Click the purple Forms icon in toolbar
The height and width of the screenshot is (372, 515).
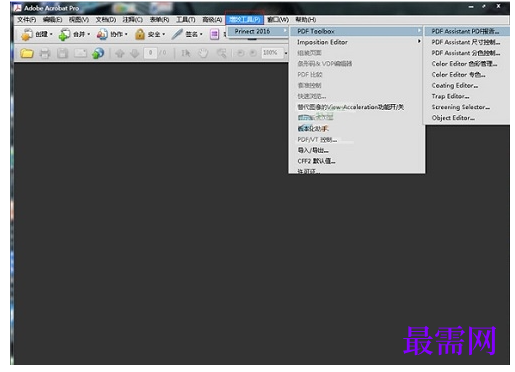click(x=214, y=34)
